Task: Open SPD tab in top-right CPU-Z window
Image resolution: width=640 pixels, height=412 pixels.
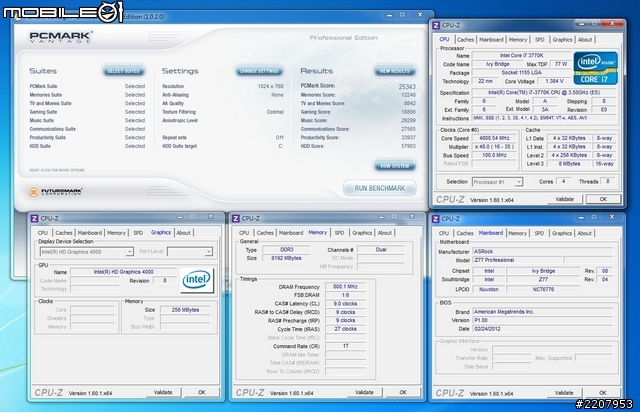Action: coord(540,40)
